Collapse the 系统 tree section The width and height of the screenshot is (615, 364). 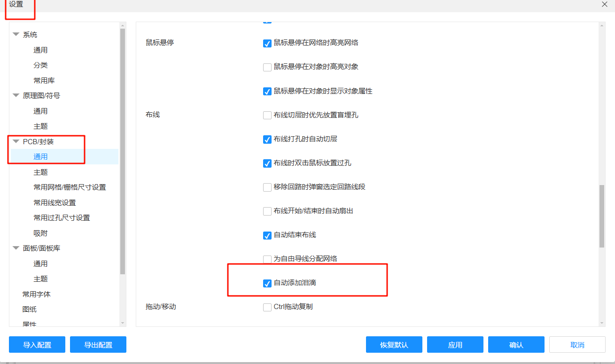(x=16, y=34)
